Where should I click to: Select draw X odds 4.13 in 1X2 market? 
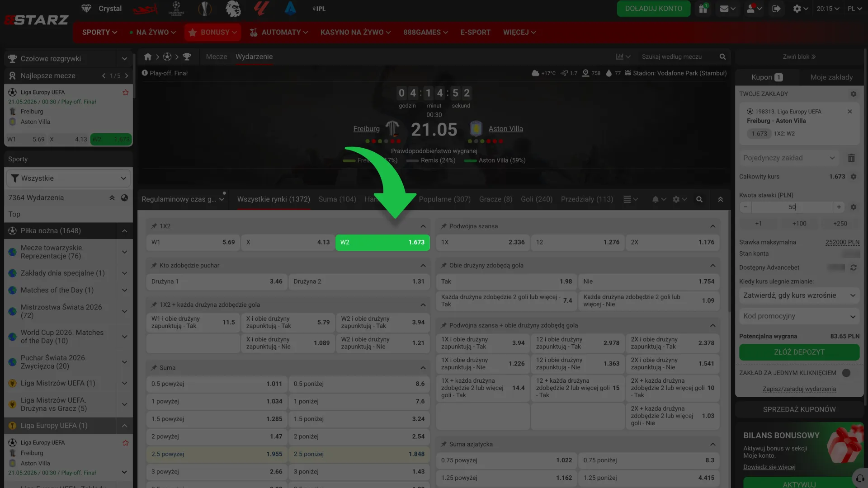(x=288, y=243)
